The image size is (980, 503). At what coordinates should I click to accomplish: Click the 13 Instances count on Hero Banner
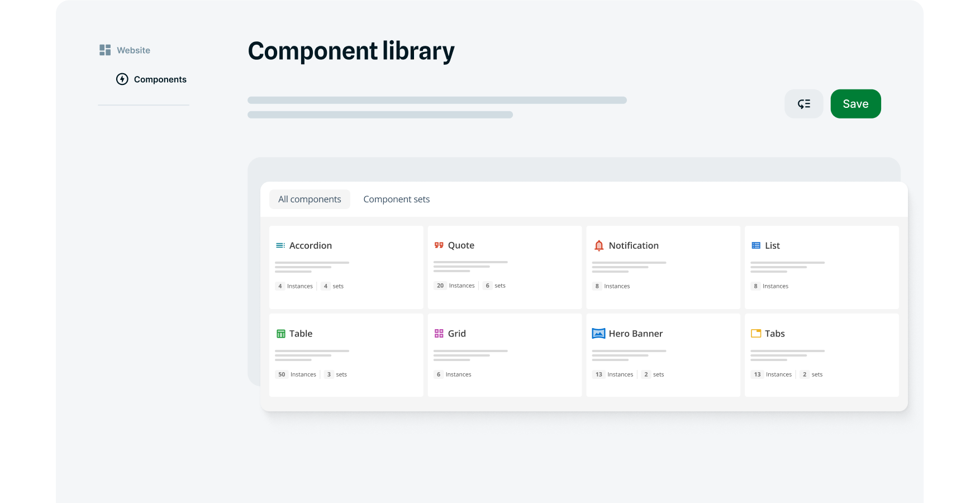[613, 374]
